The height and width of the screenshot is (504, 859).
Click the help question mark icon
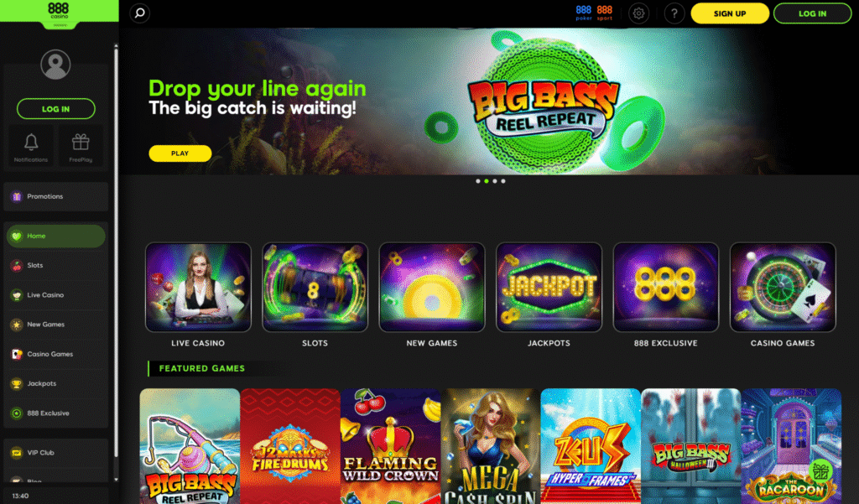click(x=674, y=13)
